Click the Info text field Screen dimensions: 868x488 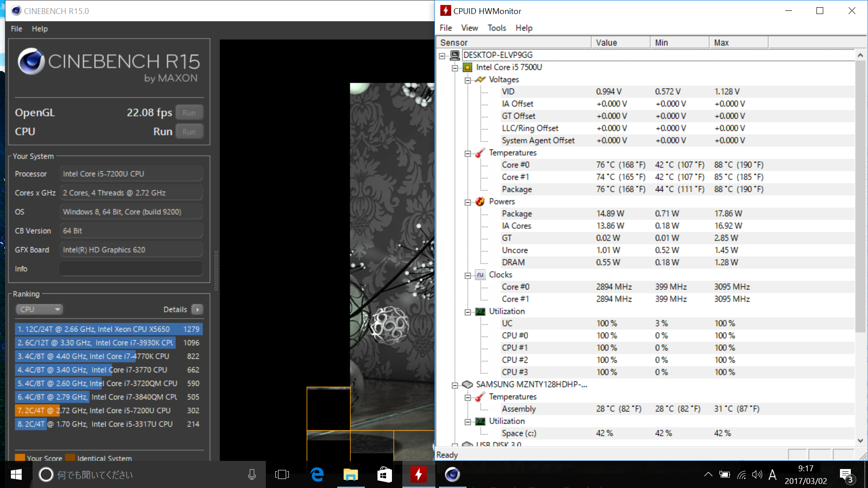pyautogui.click(x=131, y=269)
